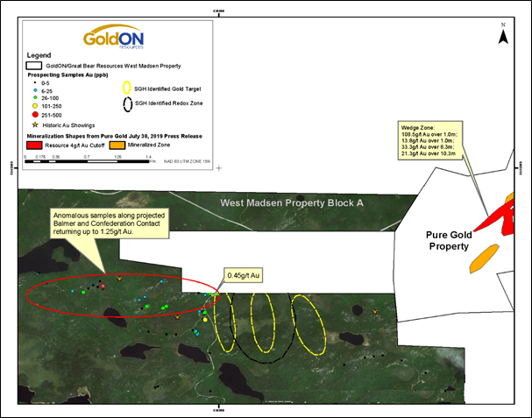Click the '0.45g/t Au' callout label
The width and height of the screenshot is (532, 418).
[244, 275]
